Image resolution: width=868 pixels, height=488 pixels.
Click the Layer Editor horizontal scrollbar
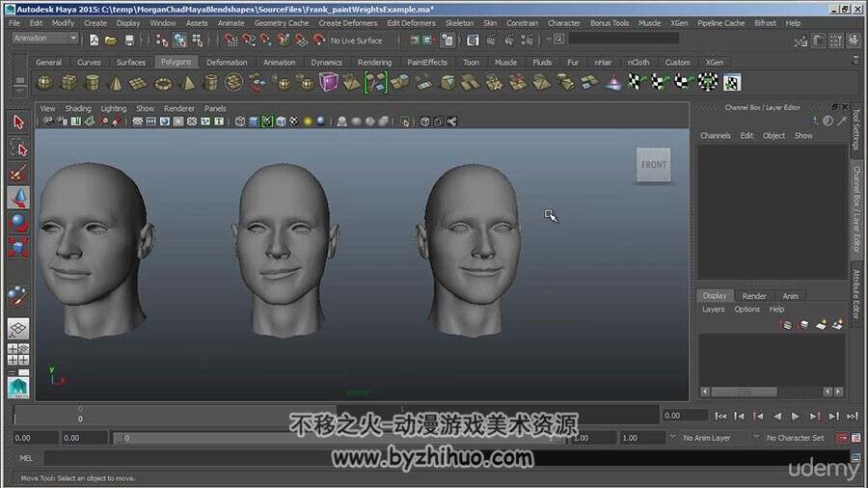point(744,392)
